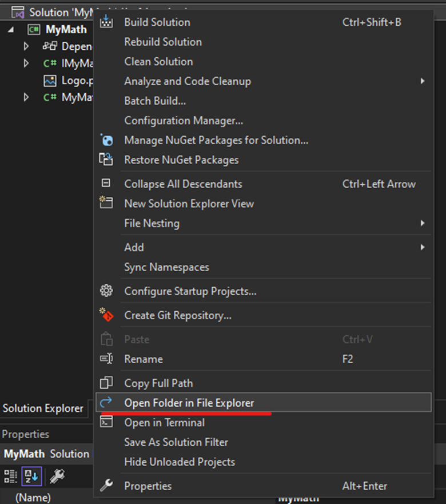The image size is (446, 504).
Task: Click the New Solution Explorer View icon
Action: coord(106,203)
